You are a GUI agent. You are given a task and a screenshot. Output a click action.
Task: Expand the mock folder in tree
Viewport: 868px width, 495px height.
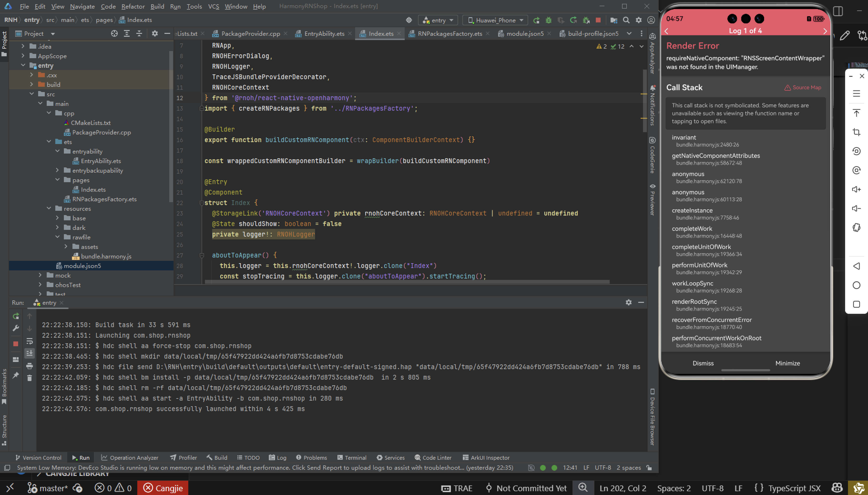pyautogui.click(x=40, y=275)
